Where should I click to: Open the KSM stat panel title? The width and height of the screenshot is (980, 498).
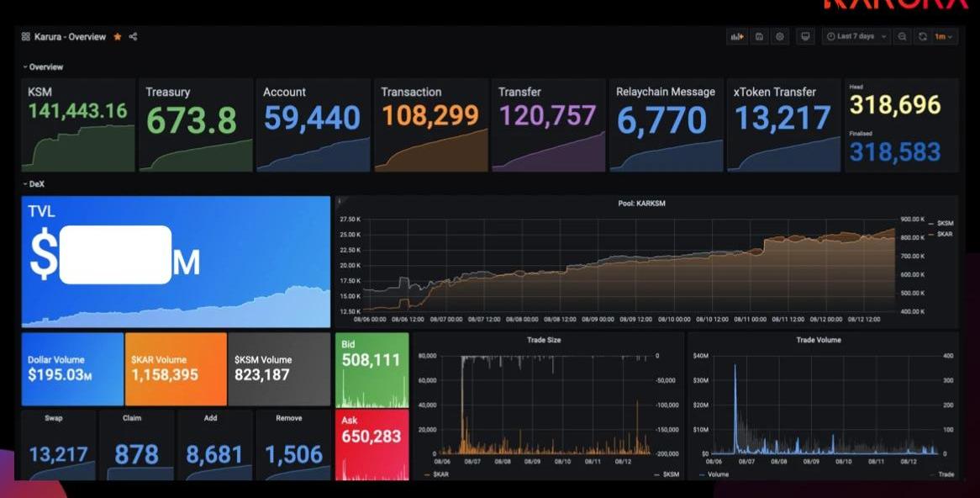click(x=40, y=92)
